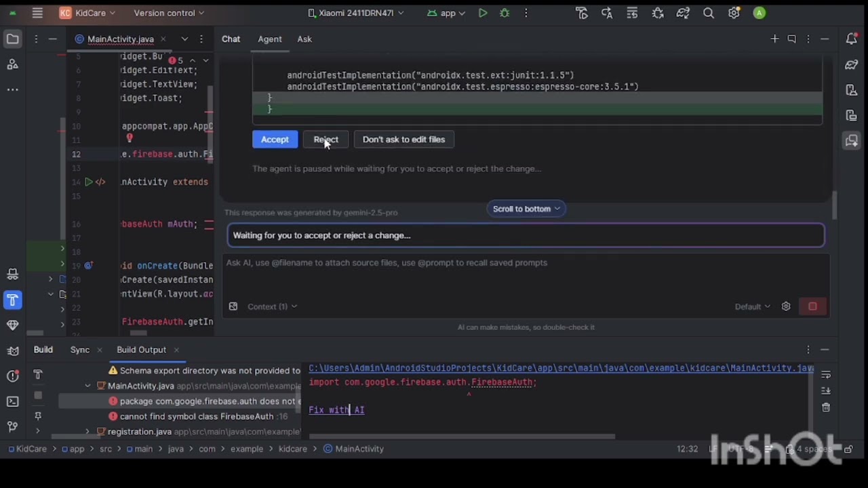This screenshot has width=868, height=488.
Task: Select the Sync tab in Build panel
Action: click(x=79, y=350)
